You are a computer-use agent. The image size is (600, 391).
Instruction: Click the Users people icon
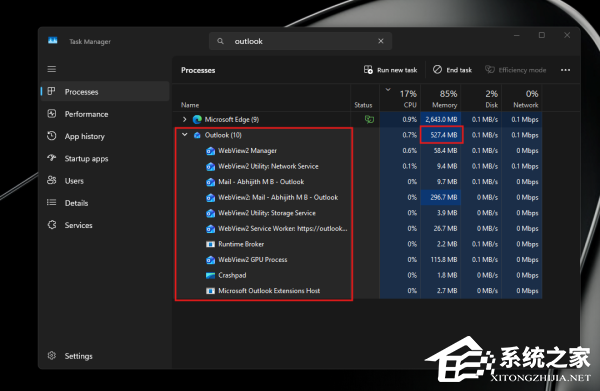pyautogui.click(x=52, y=180)
